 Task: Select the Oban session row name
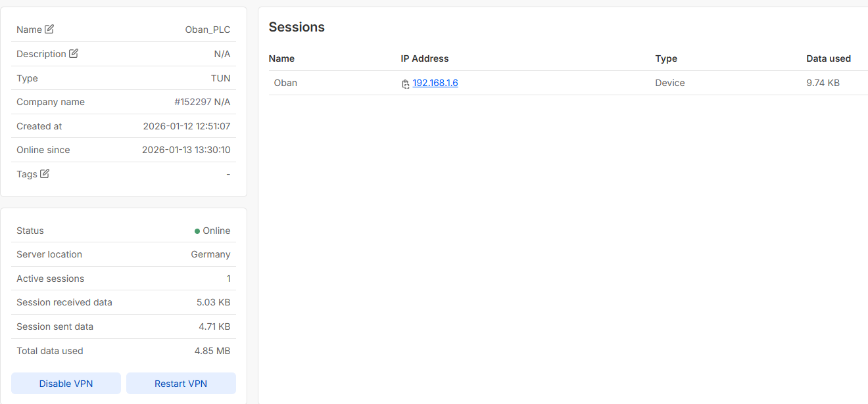click(x=285, y=83)
